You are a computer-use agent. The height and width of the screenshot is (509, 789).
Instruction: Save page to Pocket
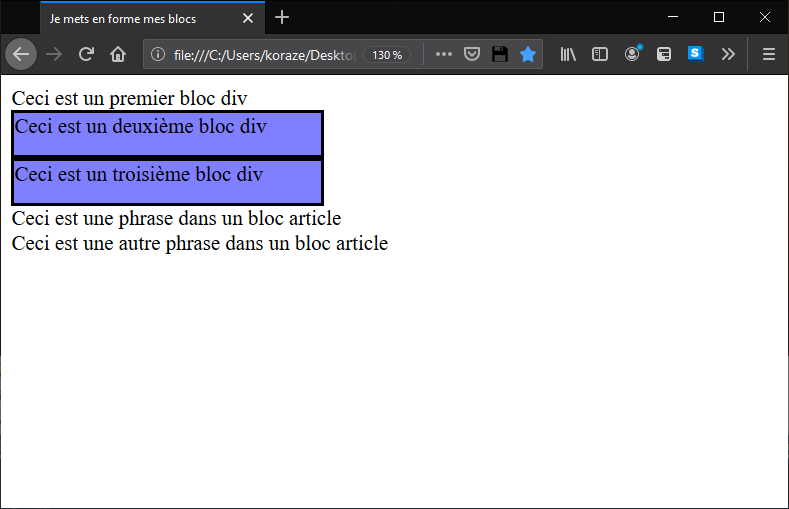click(471, 54)
